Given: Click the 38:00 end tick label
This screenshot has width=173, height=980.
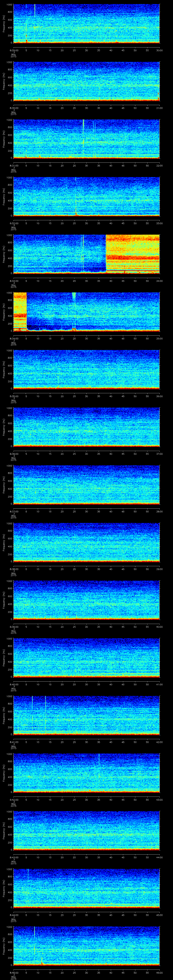Looking at the screenshot, I should [159, 511].
